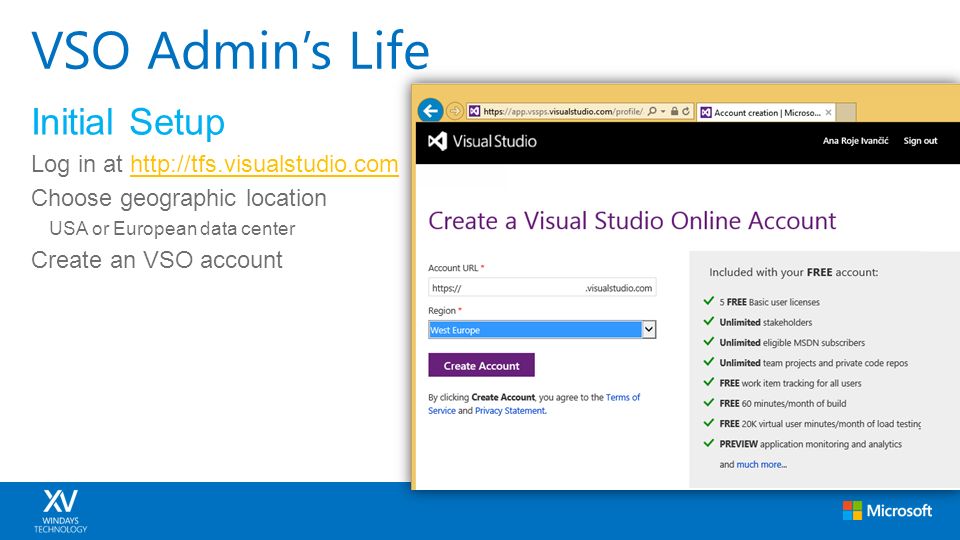Click 'FREE 60 minutes/month of build' entry
The image size is (960, 540).
pyautogui.click(x=782, y=403)
